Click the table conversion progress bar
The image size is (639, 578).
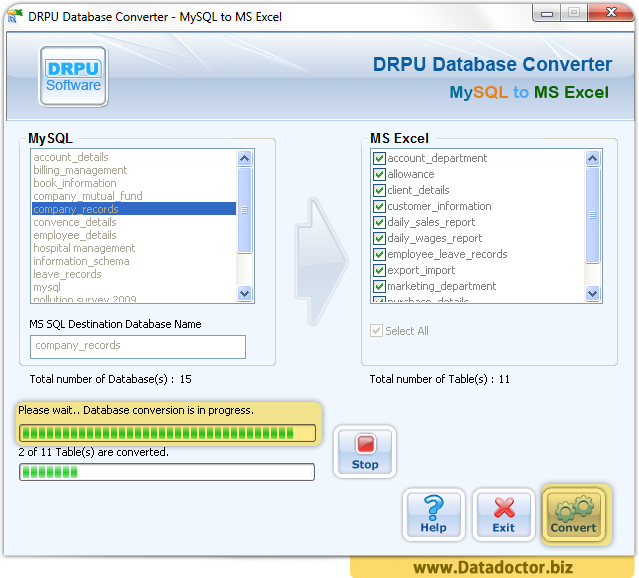pos(167,472)
